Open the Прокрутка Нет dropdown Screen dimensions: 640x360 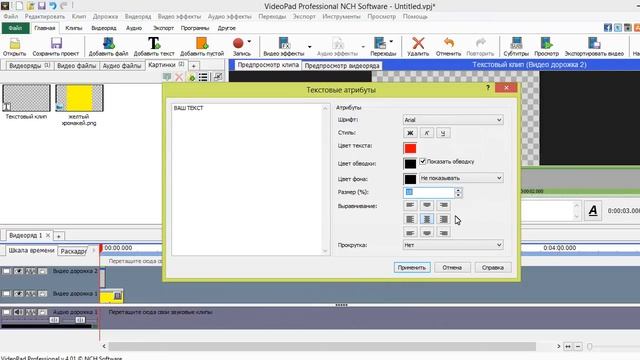tap(453, 245)
